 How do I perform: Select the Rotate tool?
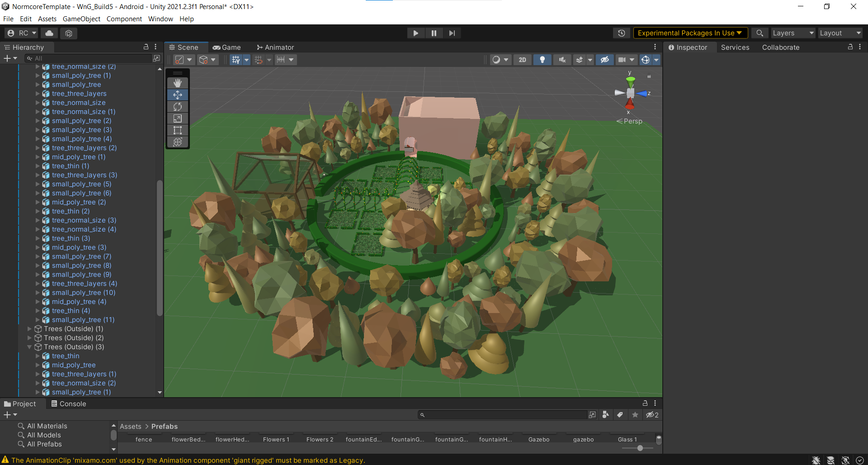point(178,107)
